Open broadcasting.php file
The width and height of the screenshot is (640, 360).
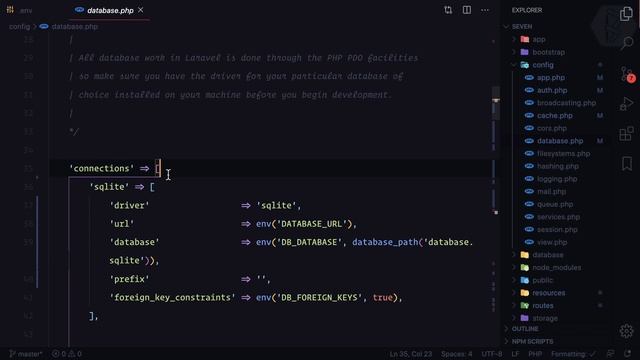(x=566, y=103)
